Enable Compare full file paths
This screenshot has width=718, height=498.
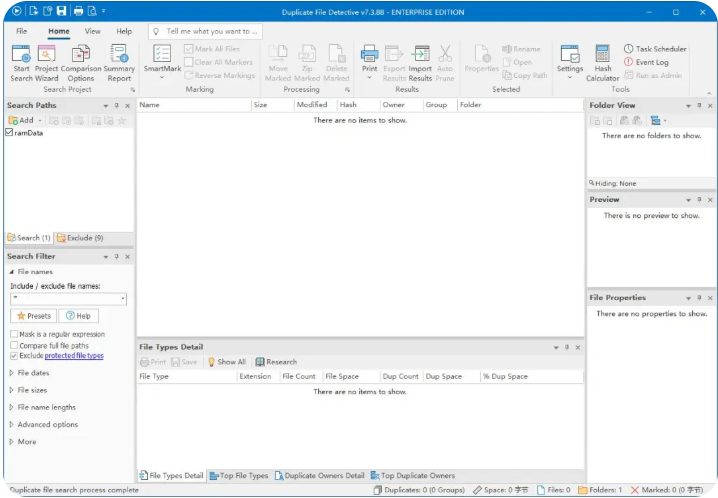click(14, 345)
